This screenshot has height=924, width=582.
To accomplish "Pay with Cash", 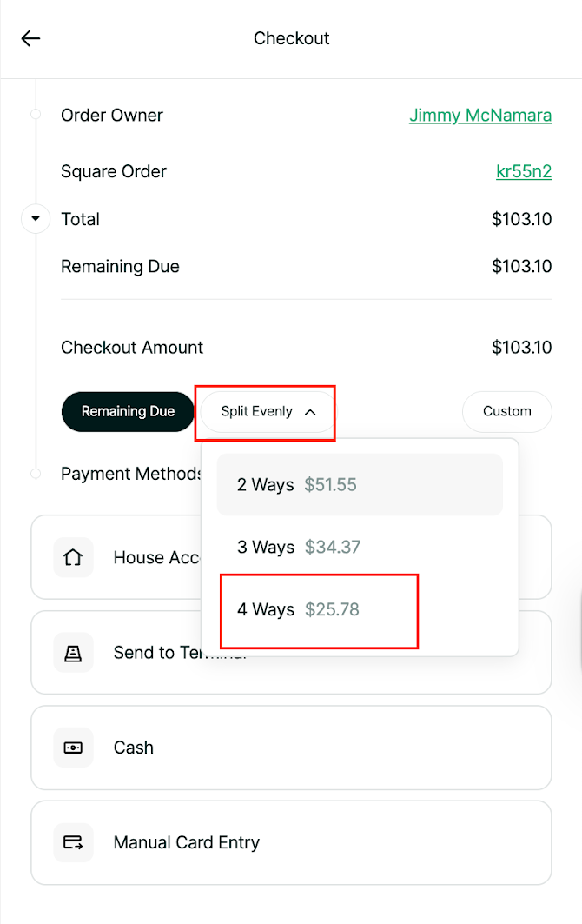I will [291, 748].
